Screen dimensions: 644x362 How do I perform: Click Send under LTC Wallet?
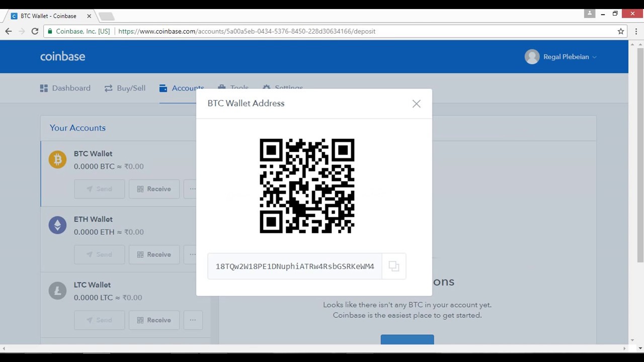99,320
